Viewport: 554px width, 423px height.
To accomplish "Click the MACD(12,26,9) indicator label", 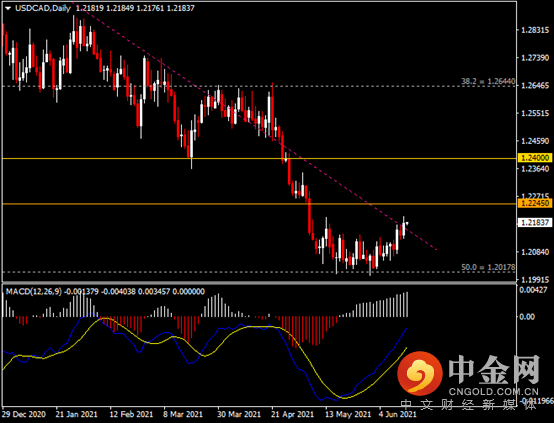I will [x=34, y=292].
